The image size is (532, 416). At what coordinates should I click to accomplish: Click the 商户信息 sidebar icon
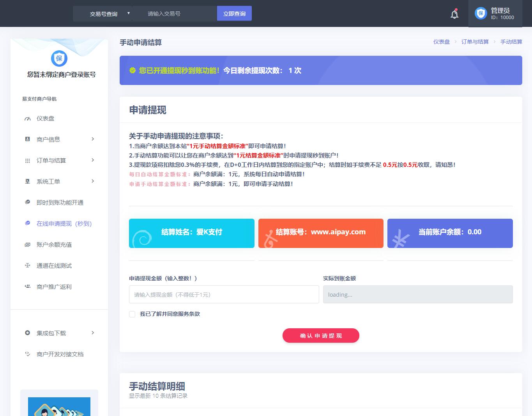(x=27, y=139)
